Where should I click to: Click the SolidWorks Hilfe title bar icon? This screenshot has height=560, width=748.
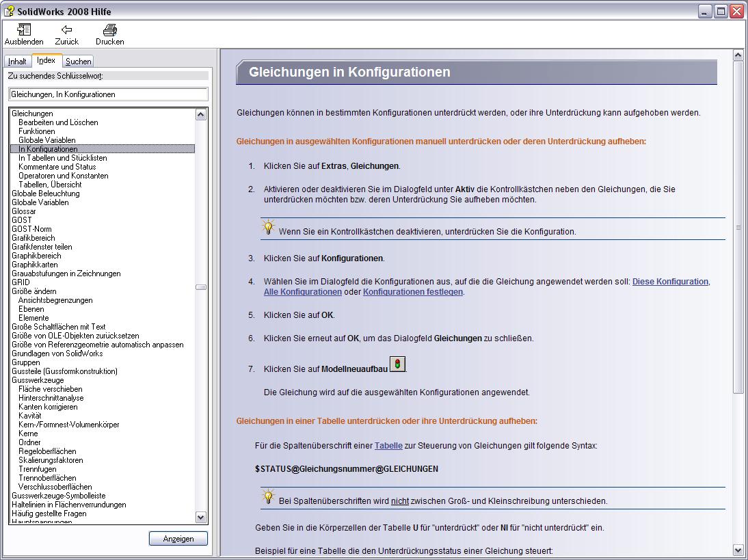tap(9, 11)
